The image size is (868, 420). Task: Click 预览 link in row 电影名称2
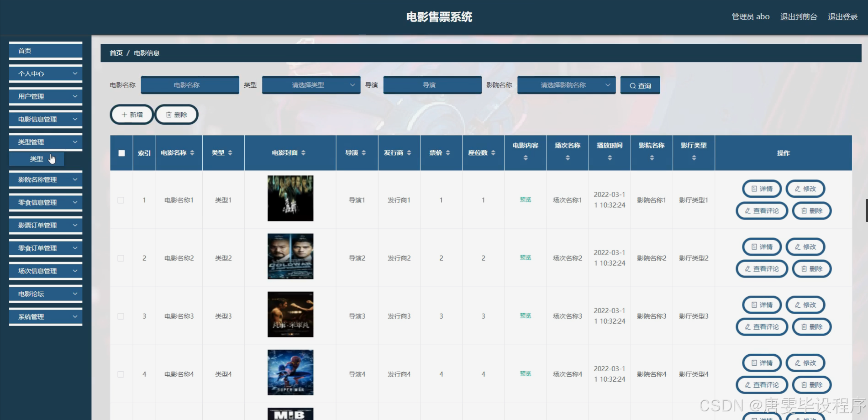(526, 257)
